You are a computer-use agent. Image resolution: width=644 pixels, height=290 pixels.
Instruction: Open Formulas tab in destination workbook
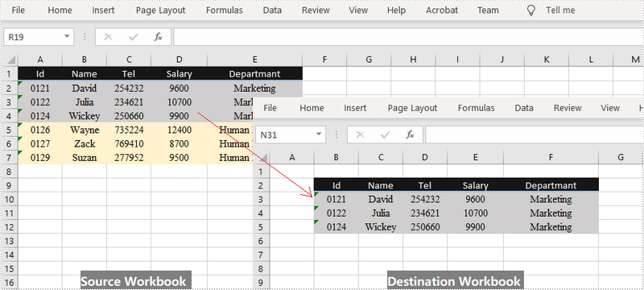pyautogui.click(x=476, y=108)
